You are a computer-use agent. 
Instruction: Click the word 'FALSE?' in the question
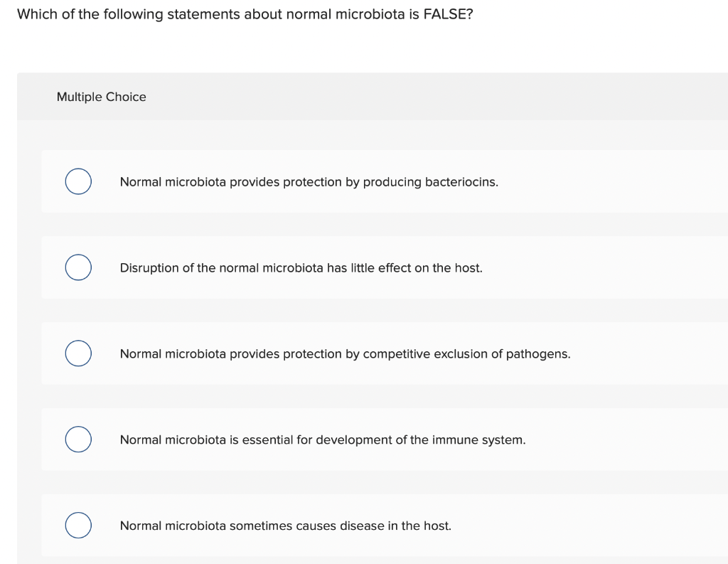pyautogui.click(x=447, y=14)
